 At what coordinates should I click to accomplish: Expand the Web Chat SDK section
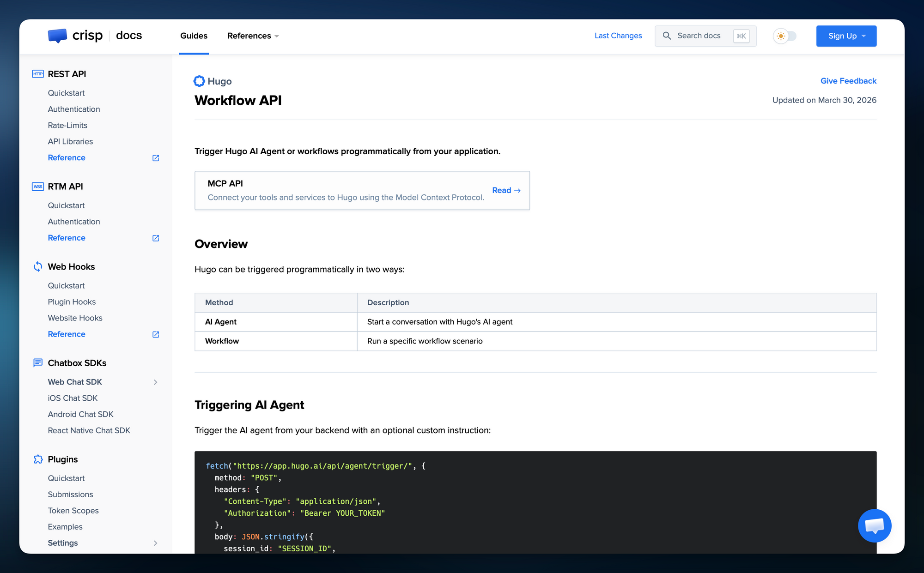[x=156, y=382]
